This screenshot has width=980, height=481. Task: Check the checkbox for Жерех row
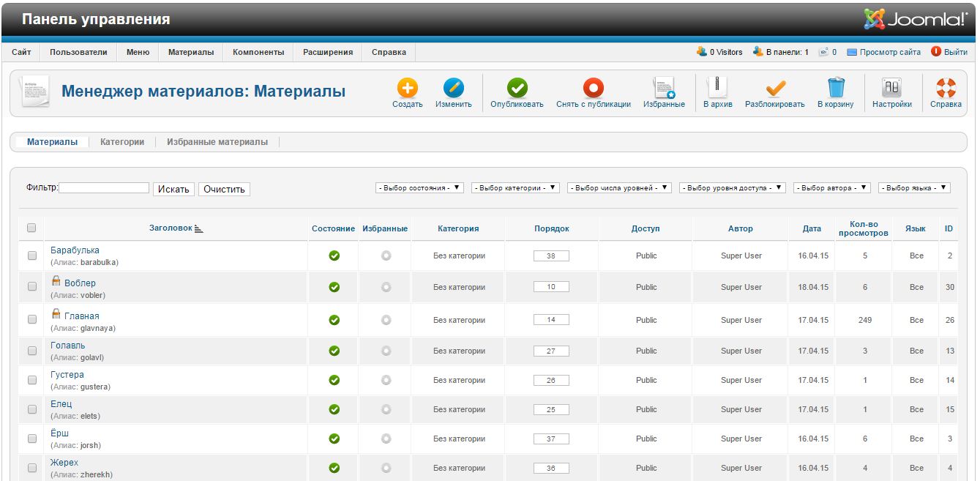pyautogui.click(x=31, y=468)
